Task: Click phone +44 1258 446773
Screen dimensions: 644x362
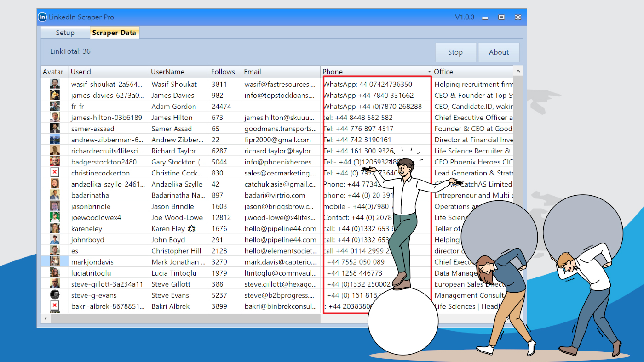Action: coord(354,273)
